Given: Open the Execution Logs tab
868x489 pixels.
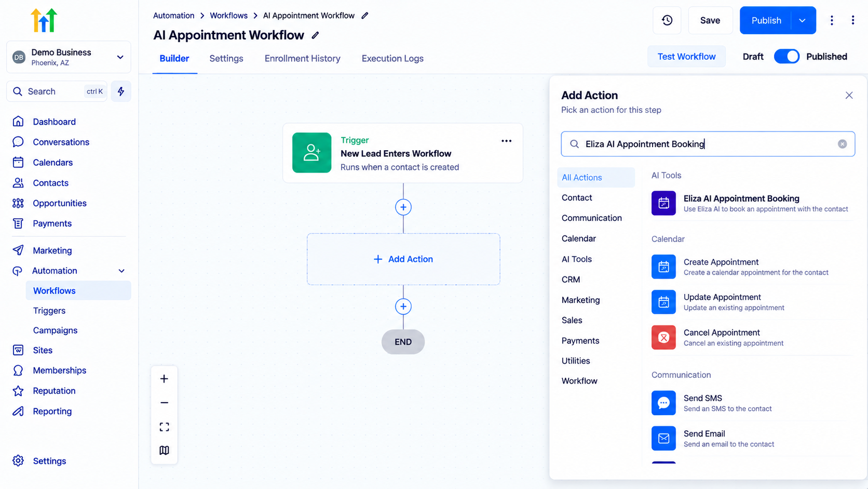Looking at the screenshot, I should [x=392, y=59].
